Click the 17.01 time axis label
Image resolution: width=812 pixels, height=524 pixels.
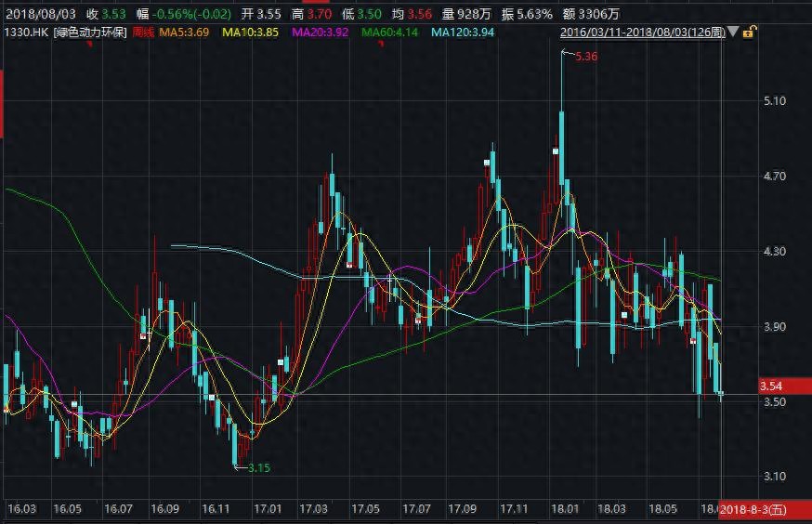coord(267,509)
